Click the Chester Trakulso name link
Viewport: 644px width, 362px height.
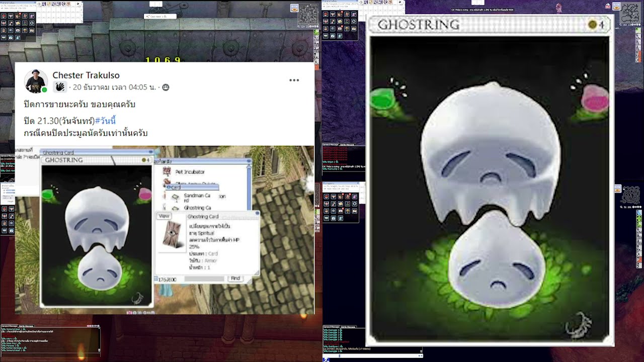coord(86,75)
